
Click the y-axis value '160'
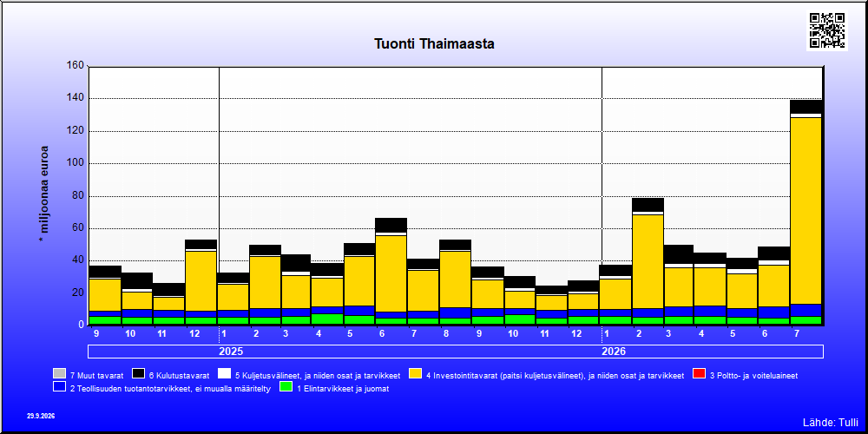click(x=76, y=66)
